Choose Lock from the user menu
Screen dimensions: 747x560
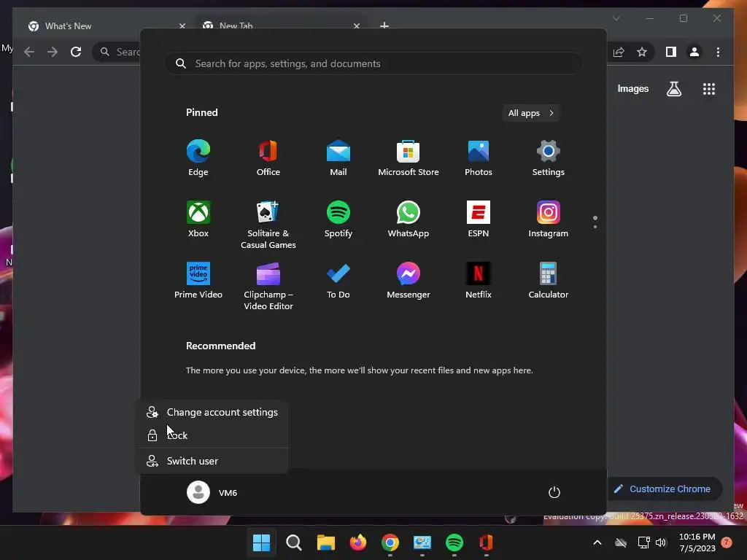click(212, 435)
